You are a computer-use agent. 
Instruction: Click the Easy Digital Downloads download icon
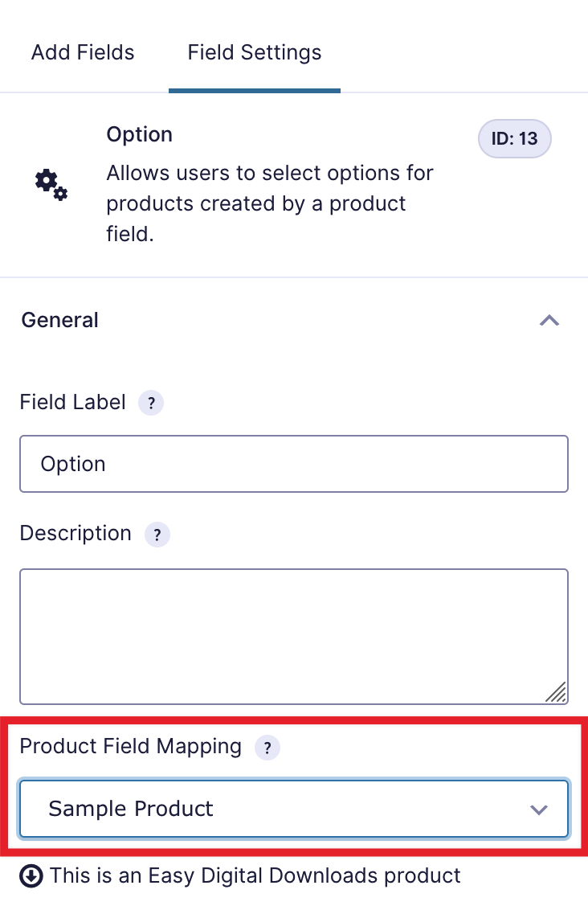click(31, 876)
